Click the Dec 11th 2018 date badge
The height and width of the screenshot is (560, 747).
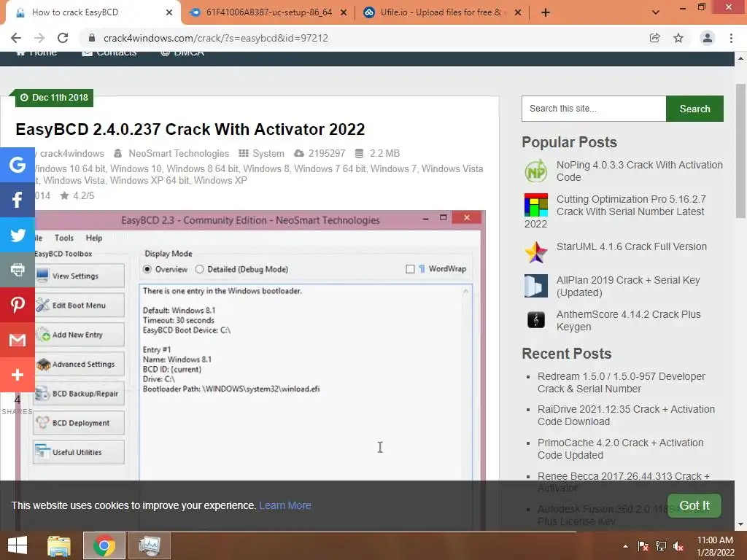click(x=55, y=98)
